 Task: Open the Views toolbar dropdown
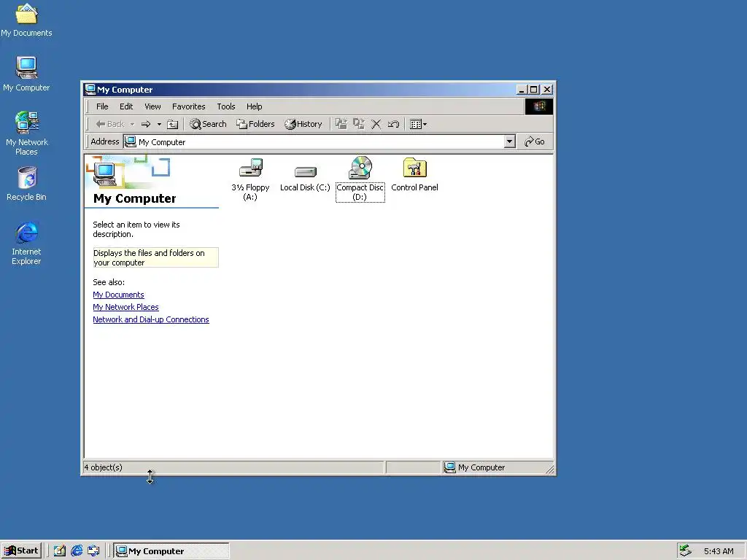418,124
